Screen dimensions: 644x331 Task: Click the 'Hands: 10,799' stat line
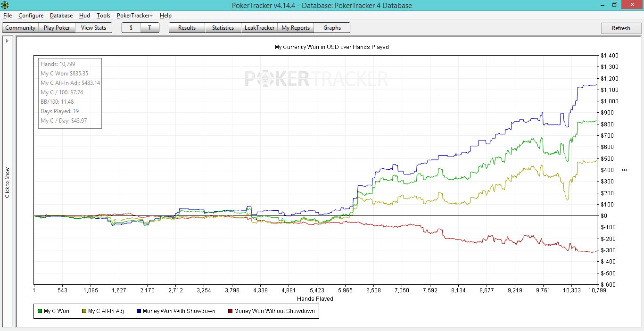(58, 64)
